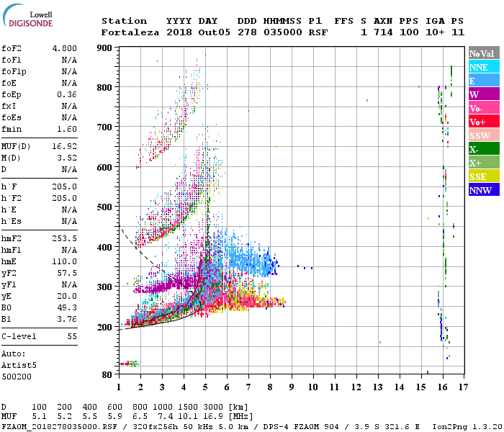Select the NoVal gray legend swatch

(484, 53)
